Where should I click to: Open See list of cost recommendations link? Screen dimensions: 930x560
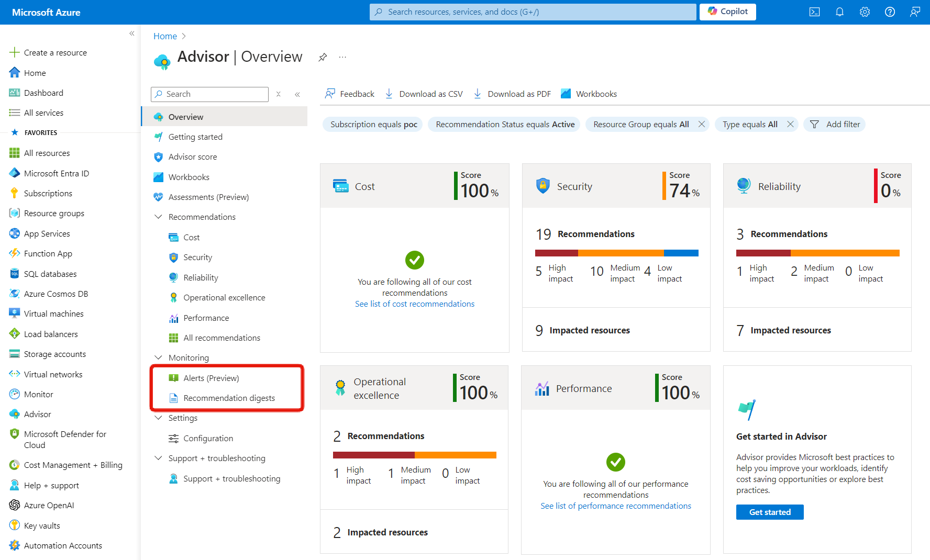pyautogui.click(x=415, y=304)
